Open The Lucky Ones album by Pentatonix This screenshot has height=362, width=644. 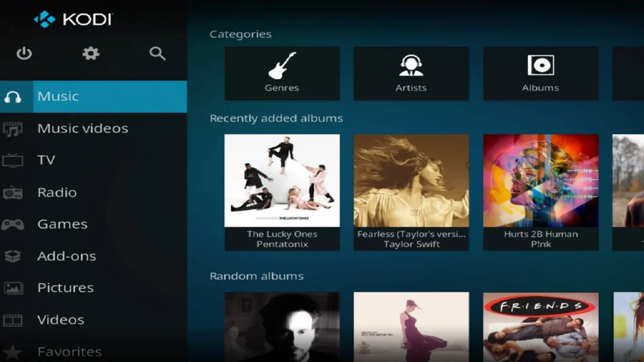282,192
